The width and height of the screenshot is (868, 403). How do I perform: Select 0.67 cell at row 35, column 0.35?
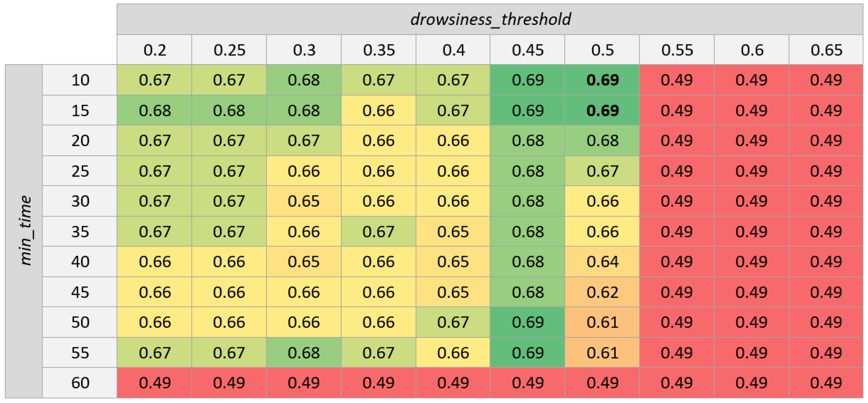pyautogui.click(x=378, y=231)
